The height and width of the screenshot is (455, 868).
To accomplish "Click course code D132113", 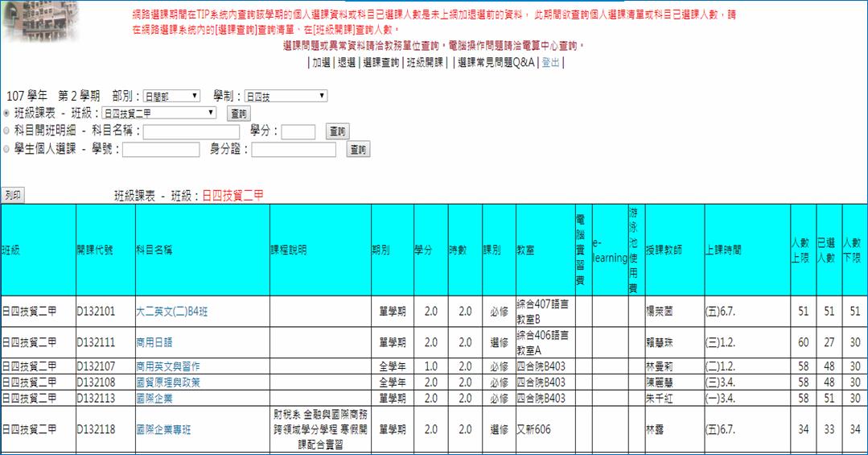I will point(97,399).
